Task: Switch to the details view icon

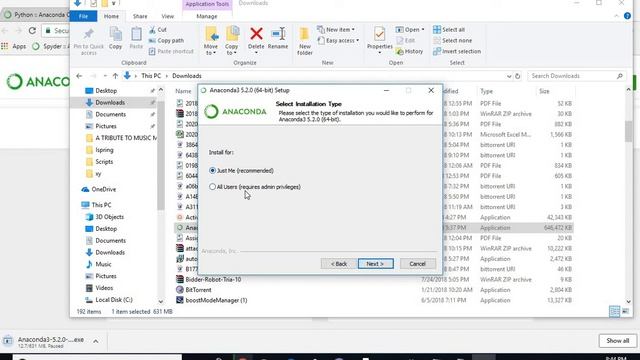Action: tap(614, 311)
